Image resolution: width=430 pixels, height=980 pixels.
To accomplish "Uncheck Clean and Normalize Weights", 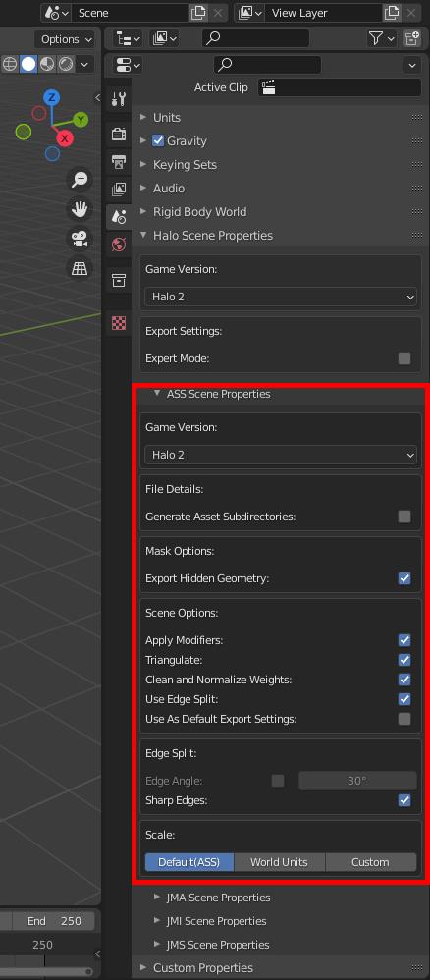I will tap(404, 680).
